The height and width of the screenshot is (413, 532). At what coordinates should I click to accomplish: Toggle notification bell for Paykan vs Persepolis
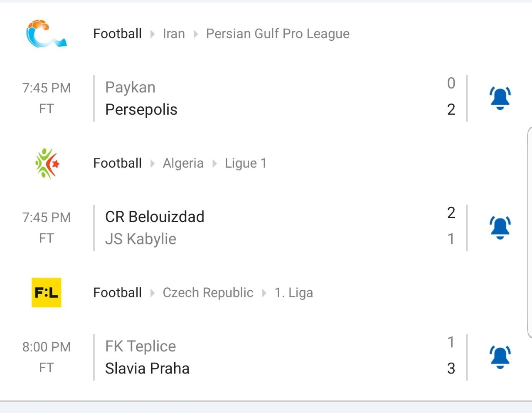pyautogui.click(x=500, y=99)
